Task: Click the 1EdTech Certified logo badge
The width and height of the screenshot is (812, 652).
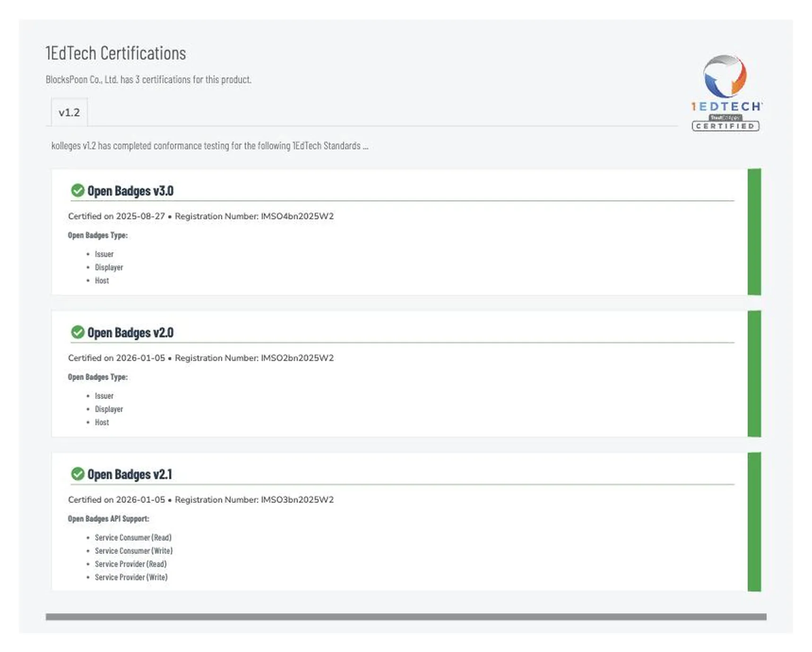Action: (726, 93)
